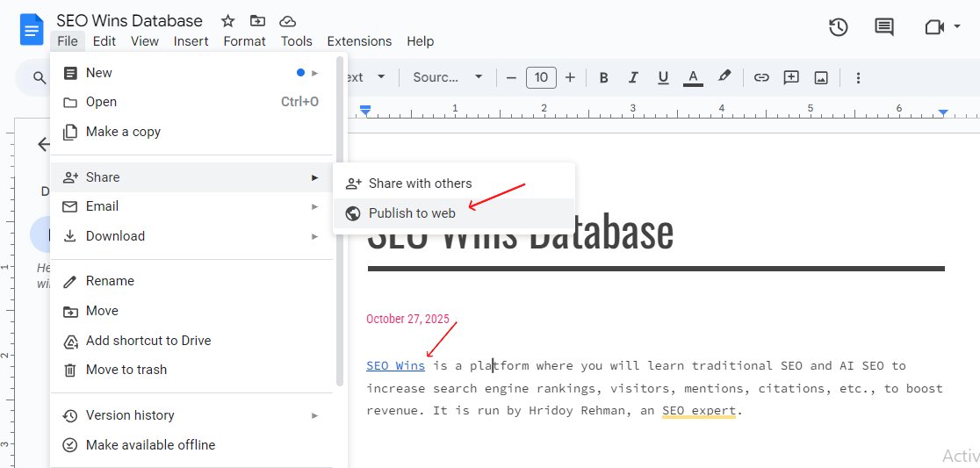Add a comment with toolbar icon
The height and width of the screenshot is (468, 980).
click(791, 77)
